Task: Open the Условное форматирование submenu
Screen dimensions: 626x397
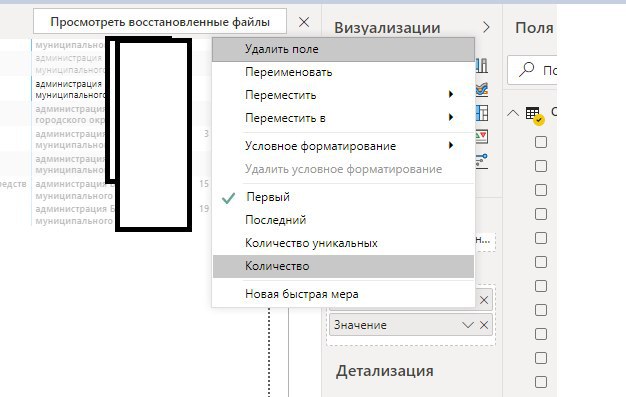Action: tap(343, 146)
